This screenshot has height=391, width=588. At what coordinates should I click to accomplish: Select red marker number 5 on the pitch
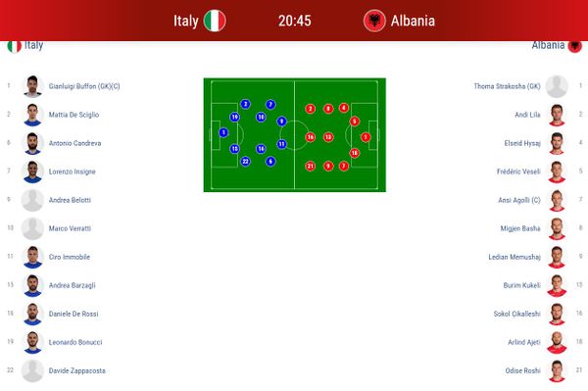tap(355, 122)
